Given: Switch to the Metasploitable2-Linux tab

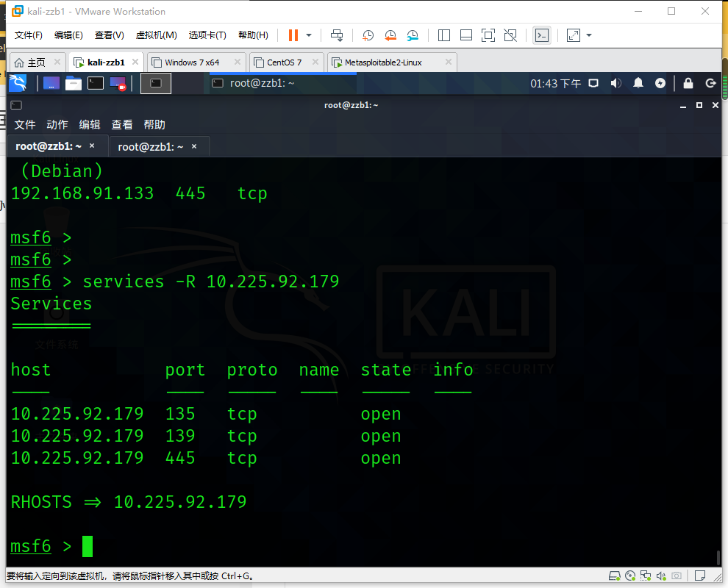Looking at the screenshot, I should click(x=383, y=62).
